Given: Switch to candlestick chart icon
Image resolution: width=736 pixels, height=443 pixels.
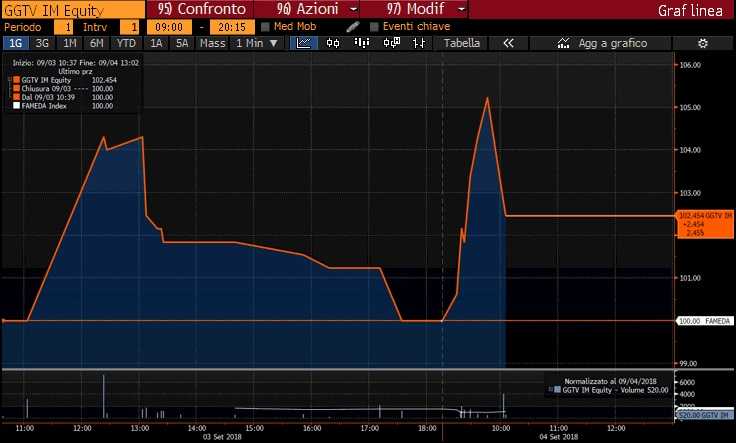Looking at the screenshot, I should point(333,43).
